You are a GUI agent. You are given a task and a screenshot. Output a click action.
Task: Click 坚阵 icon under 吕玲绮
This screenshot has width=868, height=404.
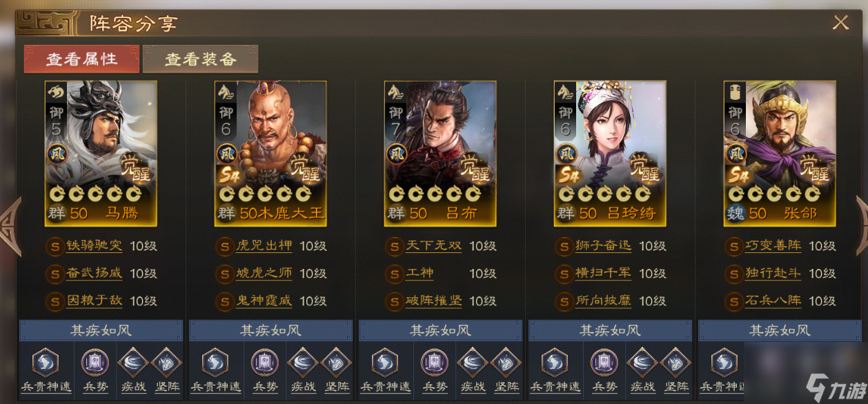coord(675,363)
